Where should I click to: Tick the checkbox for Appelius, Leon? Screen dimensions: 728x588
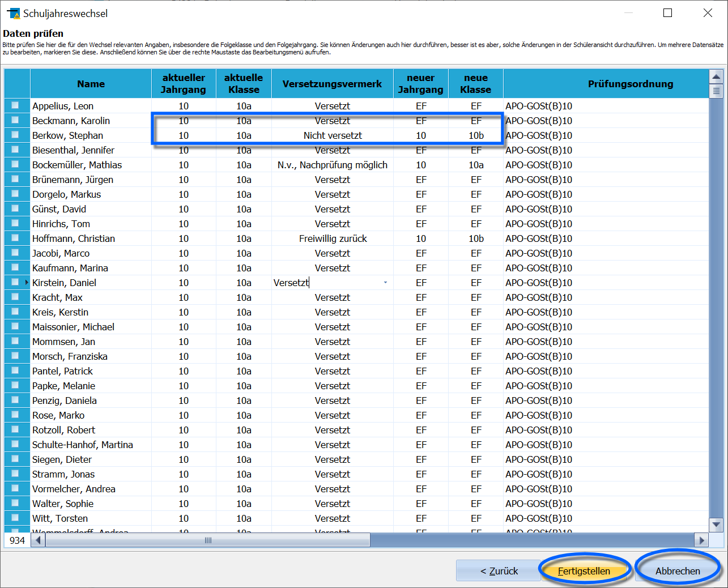click(15, 105)
